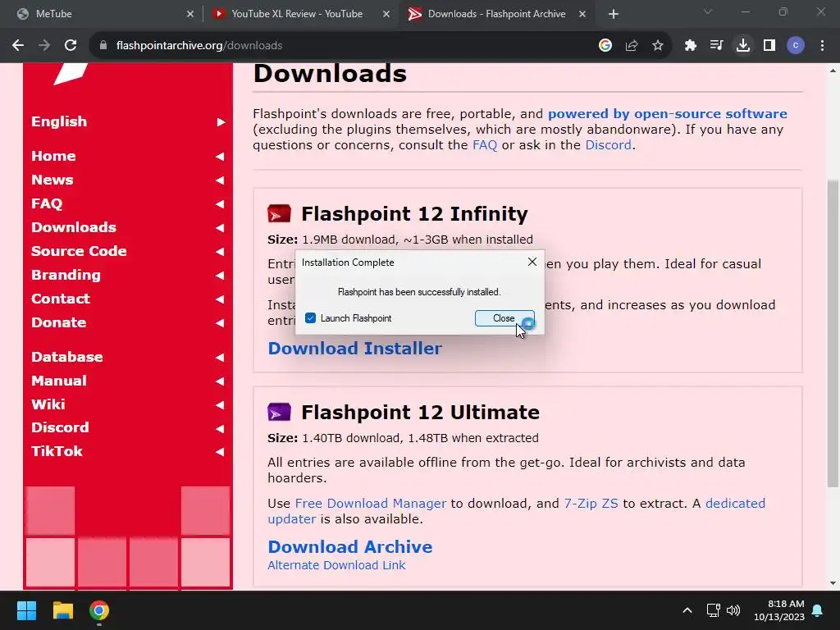Expand the English language selector
Viewport: 840px width, 630px height.
click(x=221, y=122)
